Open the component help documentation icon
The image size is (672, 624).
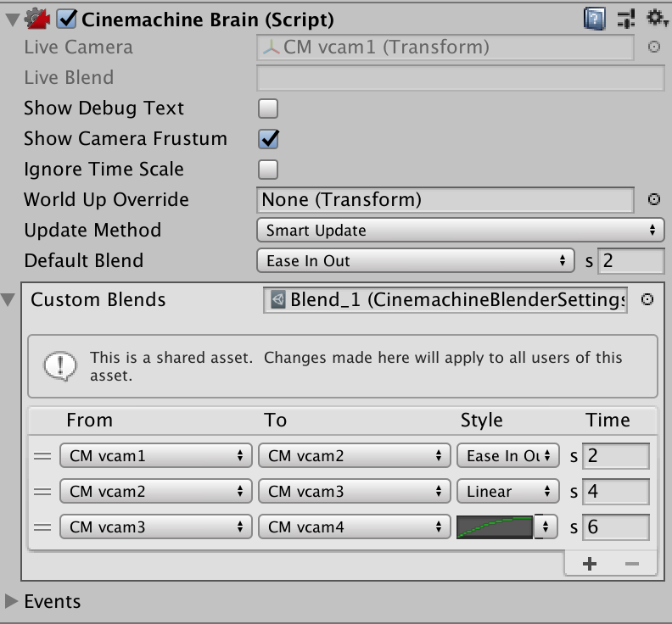[594, 18]
